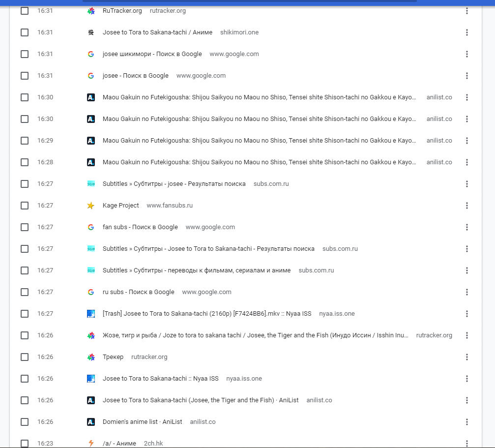Tick checkbox for 'Трекер' rutracker entry
Image resolution: width=495 pixels, height=448 pixels.
[x=25, y=357]
